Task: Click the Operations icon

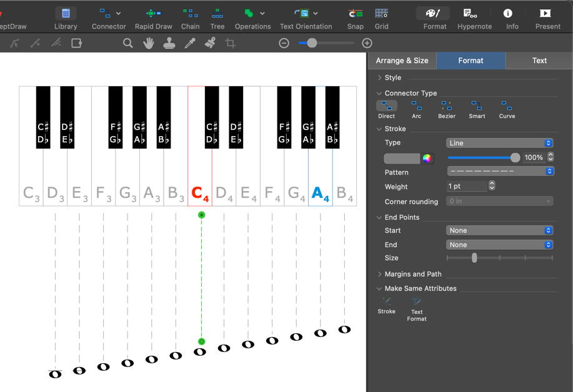Action: point(249,14)
